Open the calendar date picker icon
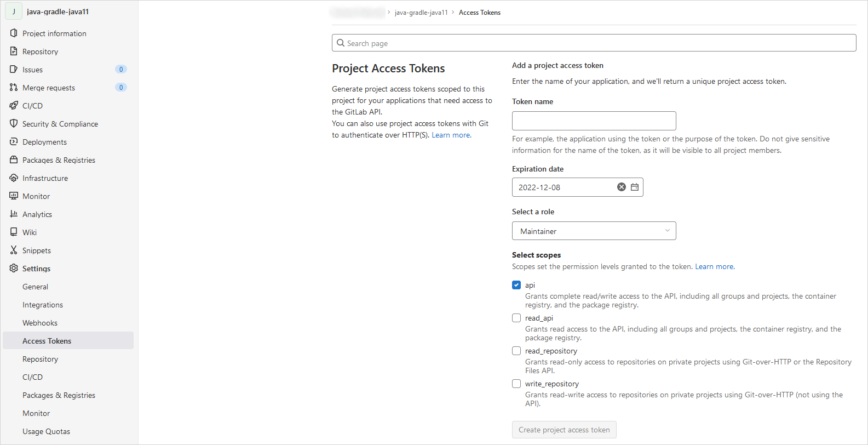The width and height of the screenshot is (868, 445). pos(635,187)
